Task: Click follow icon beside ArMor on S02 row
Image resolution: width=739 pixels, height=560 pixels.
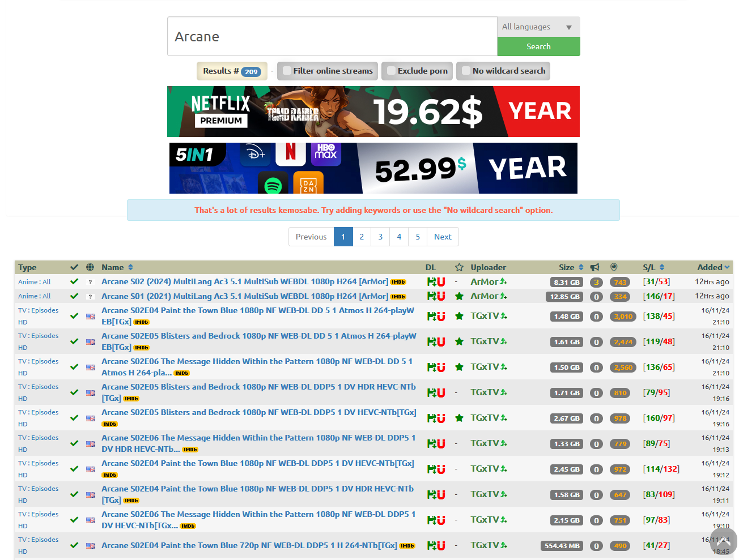Action: 503,281
